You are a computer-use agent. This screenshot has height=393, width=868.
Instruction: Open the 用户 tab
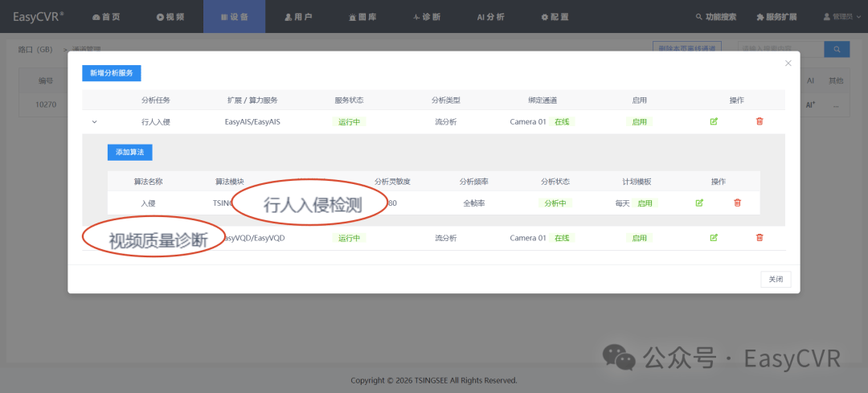pos(298,17)
